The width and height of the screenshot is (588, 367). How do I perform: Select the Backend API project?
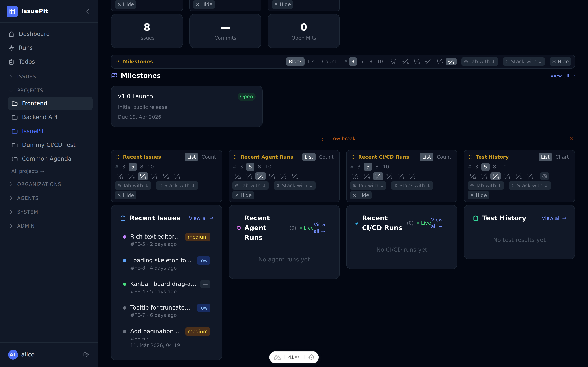click(39, 117)
